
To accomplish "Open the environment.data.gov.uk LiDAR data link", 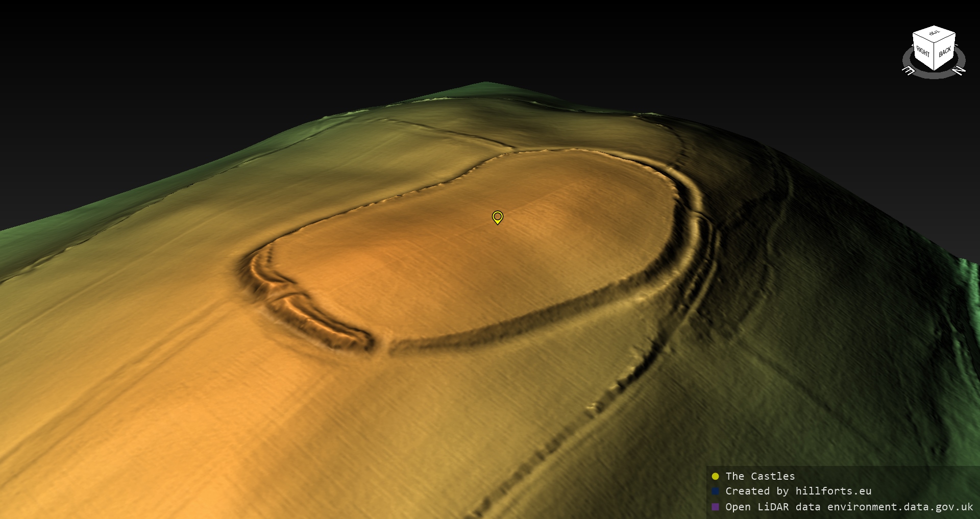I will [x=900, y=507].
